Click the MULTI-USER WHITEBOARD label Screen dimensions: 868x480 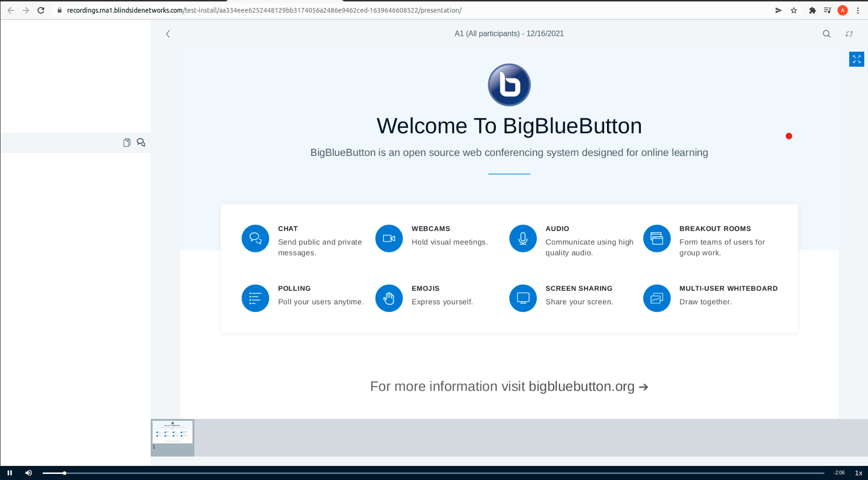tap(729, 288)
